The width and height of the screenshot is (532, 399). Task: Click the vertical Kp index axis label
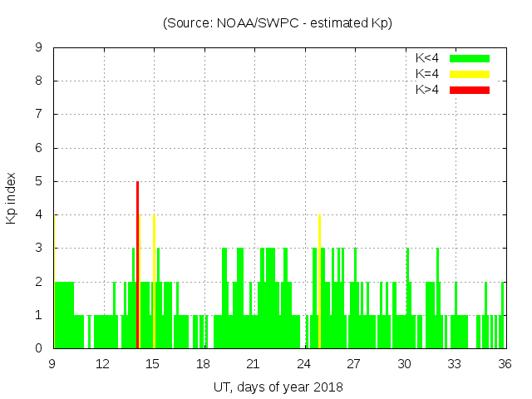tap(12, 198)
